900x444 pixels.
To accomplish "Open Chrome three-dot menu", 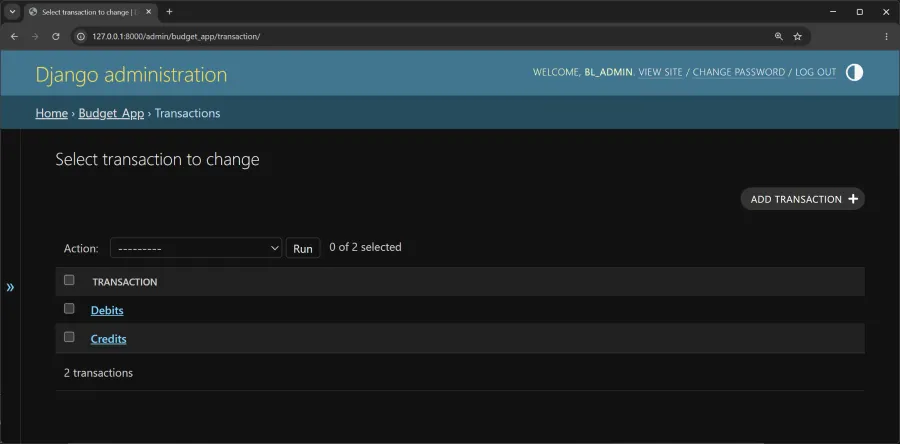I will point(886,36).
